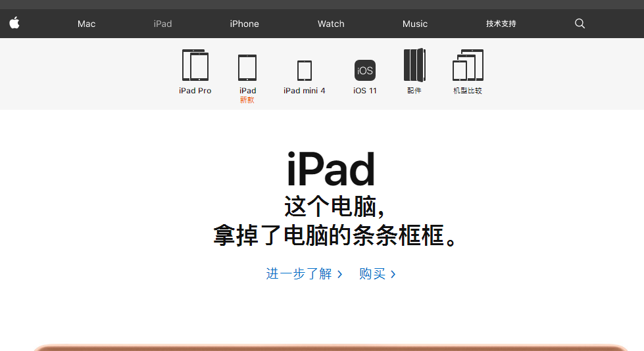
Task: Click the 购买 buy link
Action: (377, 273)
